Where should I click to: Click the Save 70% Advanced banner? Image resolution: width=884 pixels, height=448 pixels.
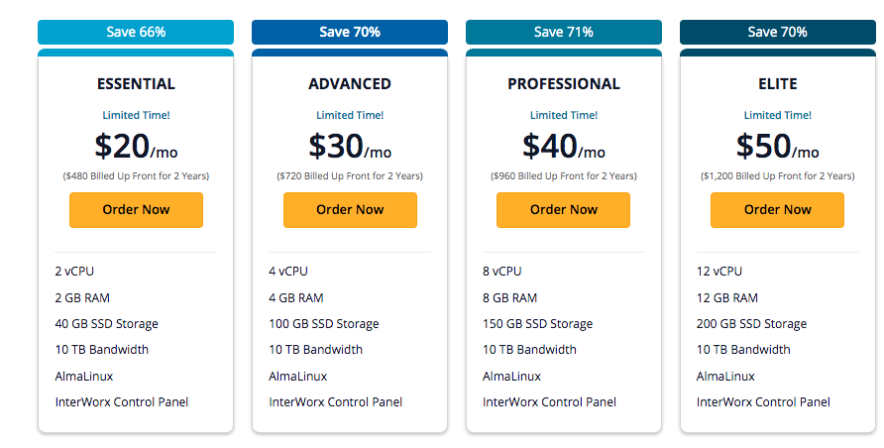[350, 32]
